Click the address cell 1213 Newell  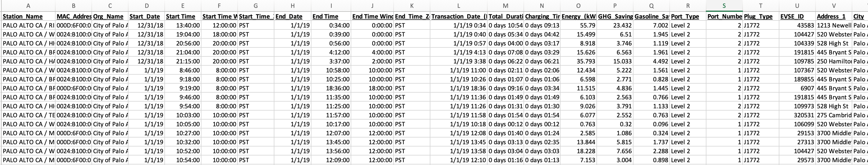click(833, 25)
